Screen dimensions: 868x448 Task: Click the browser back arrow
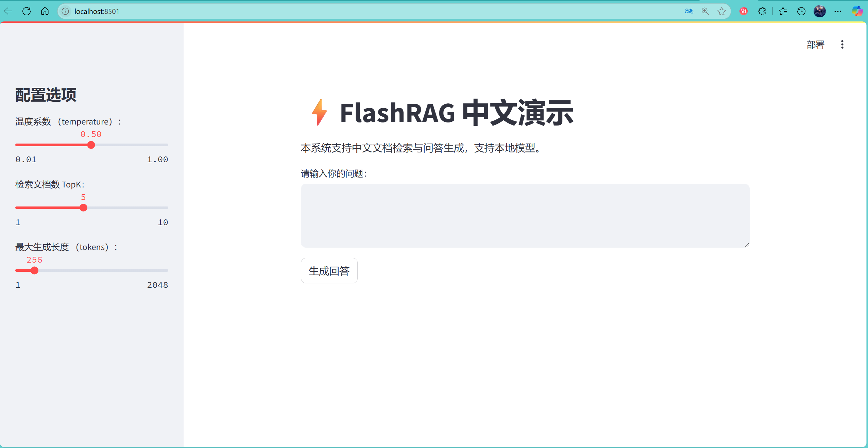[x=8, y=11]
